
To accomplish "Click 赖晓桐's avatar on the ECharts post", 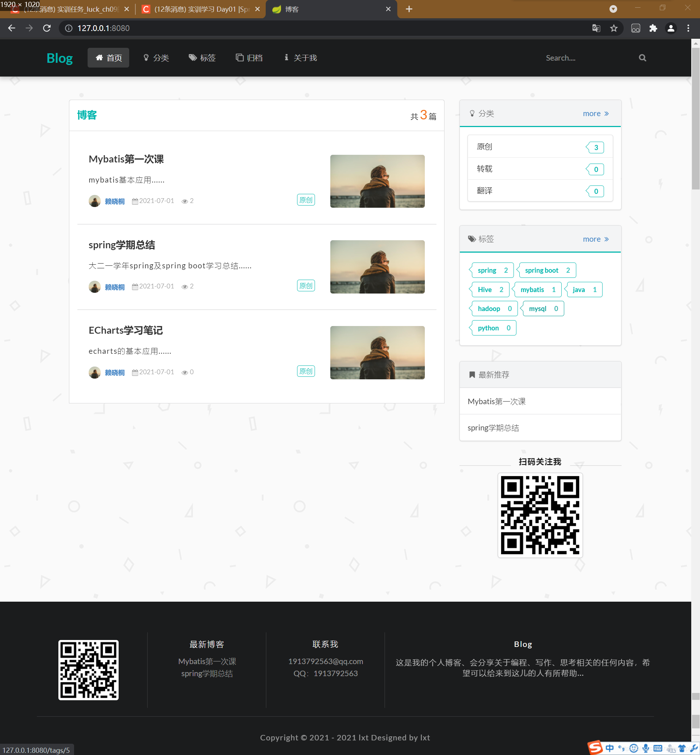I will pos(95,372).
